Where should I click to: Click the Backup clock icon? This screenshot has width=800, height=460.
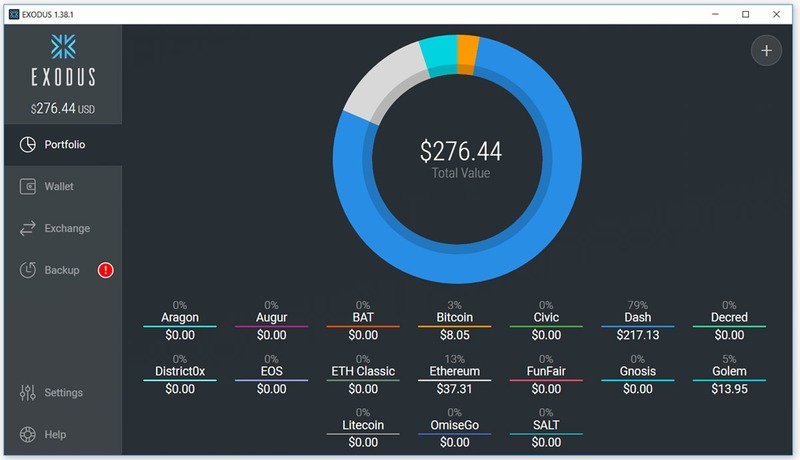coord(28,270)
